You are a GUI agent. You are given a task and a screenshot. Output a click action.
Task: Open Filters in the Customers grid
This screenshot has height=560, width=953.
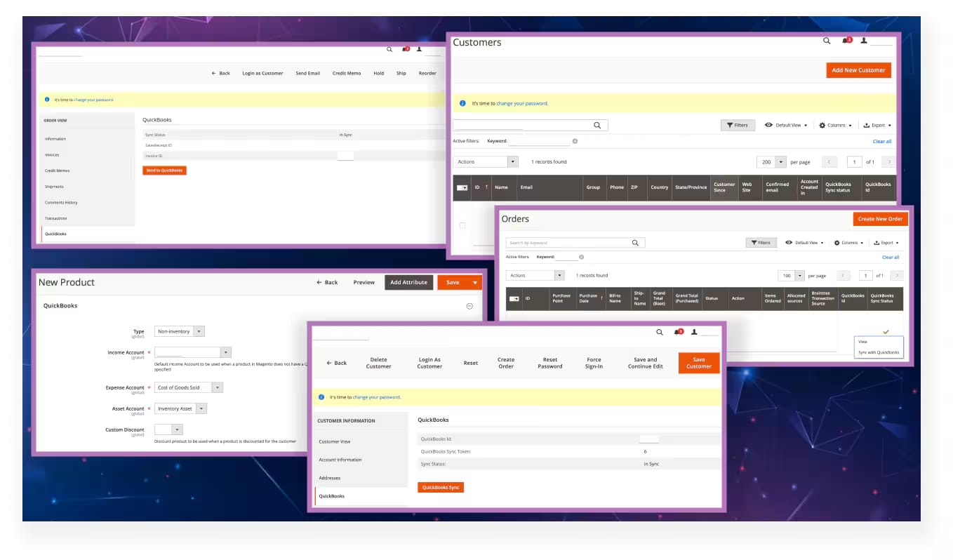tap(737, 125)
